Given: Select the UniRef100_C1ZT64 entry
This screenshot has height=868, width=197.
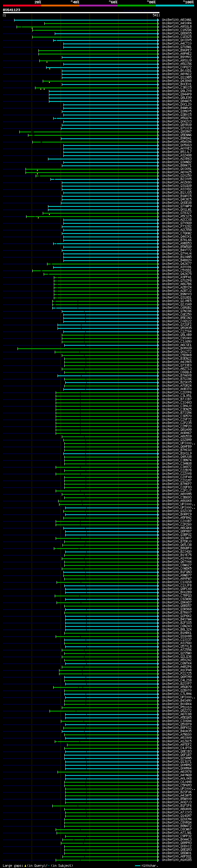Looking at the screenshot, I should (177, 331).
